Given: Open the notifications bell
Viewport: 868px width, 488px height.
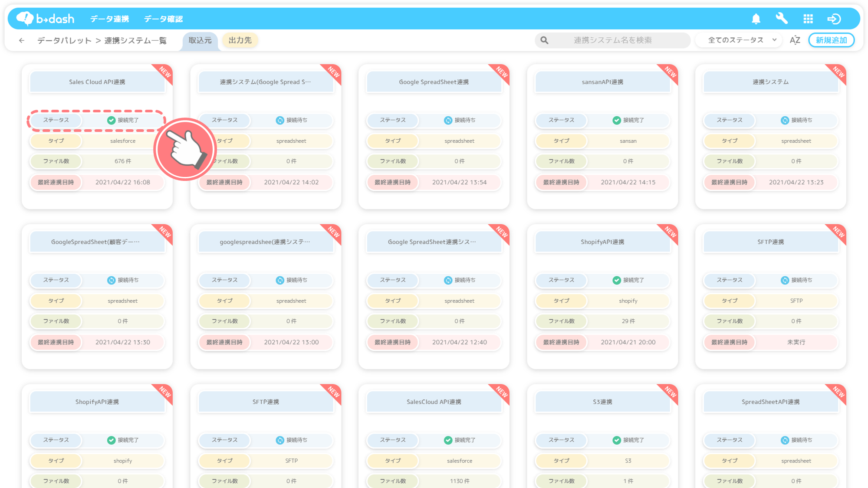Looking at the screenshot, I should tap(756, 19).
